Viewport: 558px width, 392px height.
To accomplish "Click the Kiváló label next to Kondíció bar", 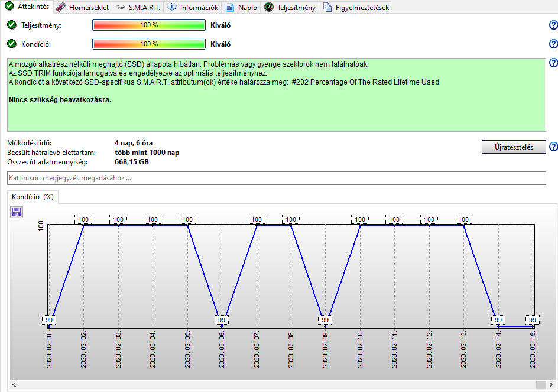I will pyautogui.click(x=220, y=44).
